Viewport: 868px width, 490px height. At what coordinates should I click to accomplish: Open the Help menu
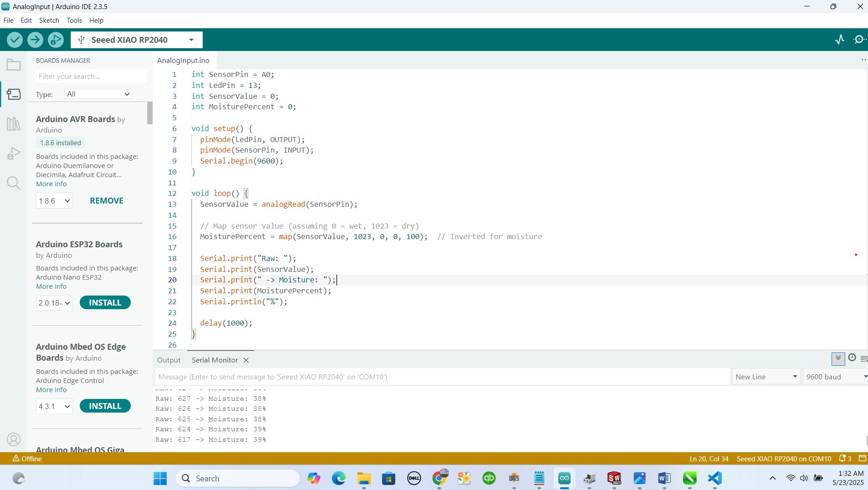(97, 20)
